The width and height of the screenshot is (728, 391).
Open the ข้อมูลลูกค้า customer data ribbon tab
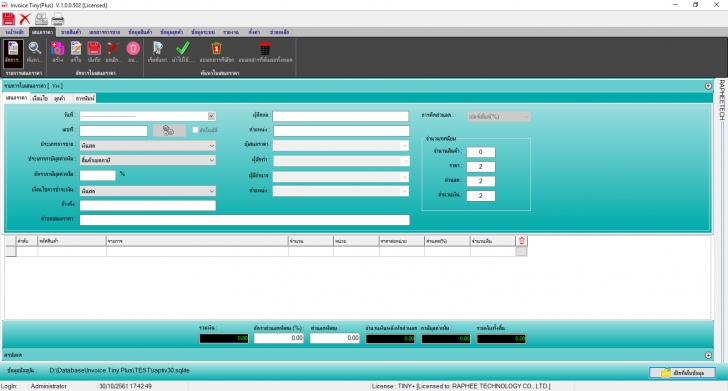point(171,32)
